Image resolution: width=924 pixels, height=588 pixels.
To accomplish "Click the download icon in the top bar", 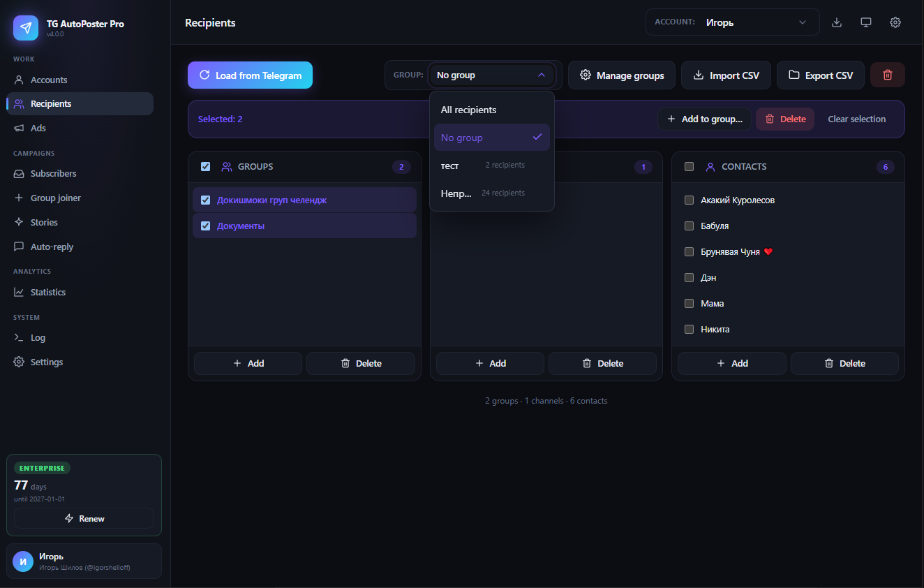I will [837, 22].
